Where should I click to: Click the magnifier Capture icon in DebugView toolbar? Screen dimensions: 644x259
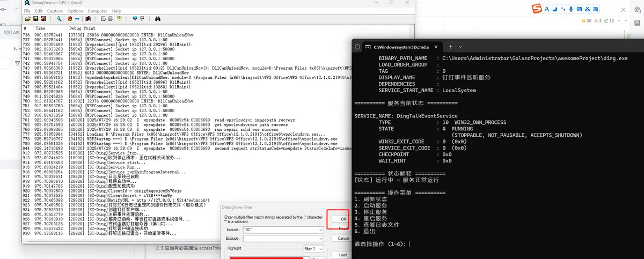pyautogui.click(x=59, y=19)
